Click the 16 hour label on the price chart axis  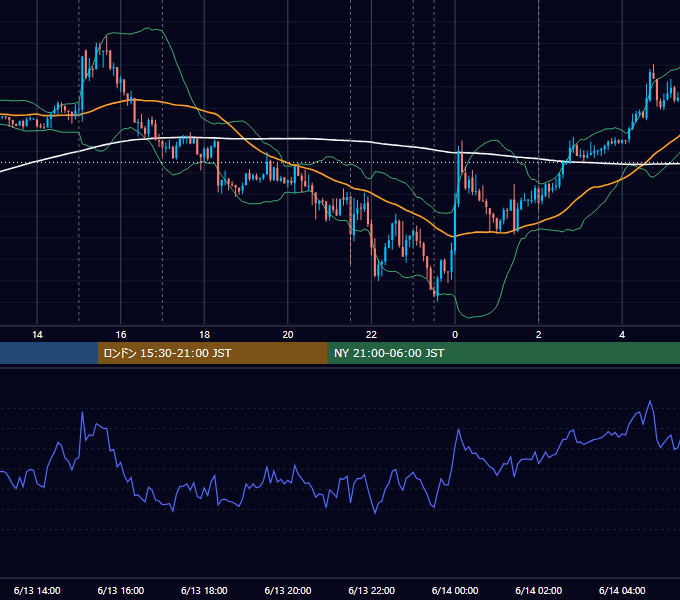click(121, 334)
